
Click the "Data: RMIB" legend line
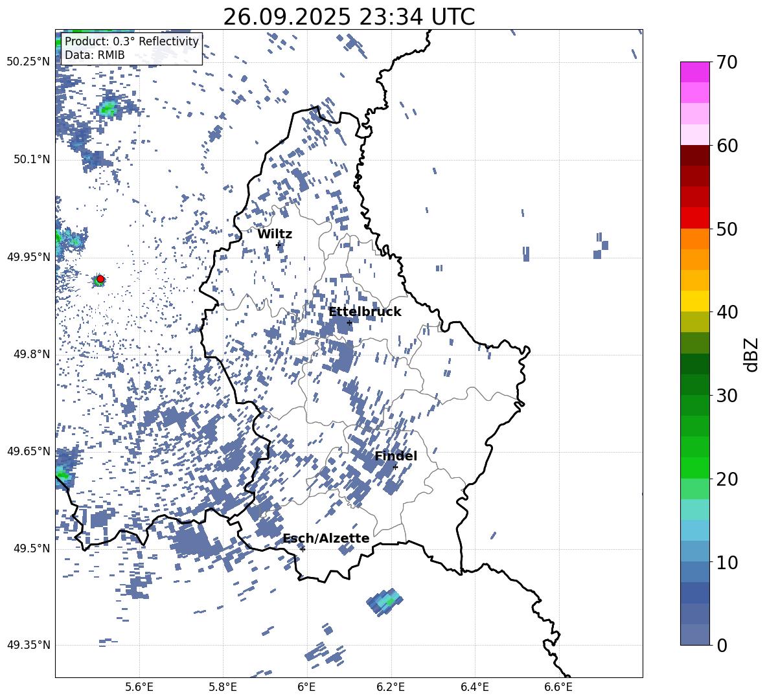[95, 55]
